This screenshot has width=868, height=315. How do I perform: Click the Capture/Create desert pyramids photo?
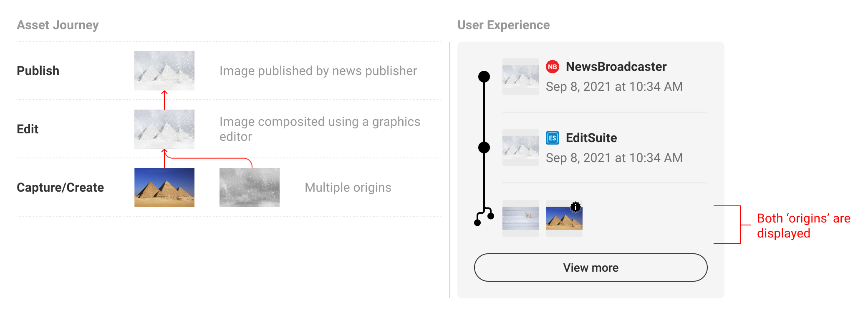(164, 187)
